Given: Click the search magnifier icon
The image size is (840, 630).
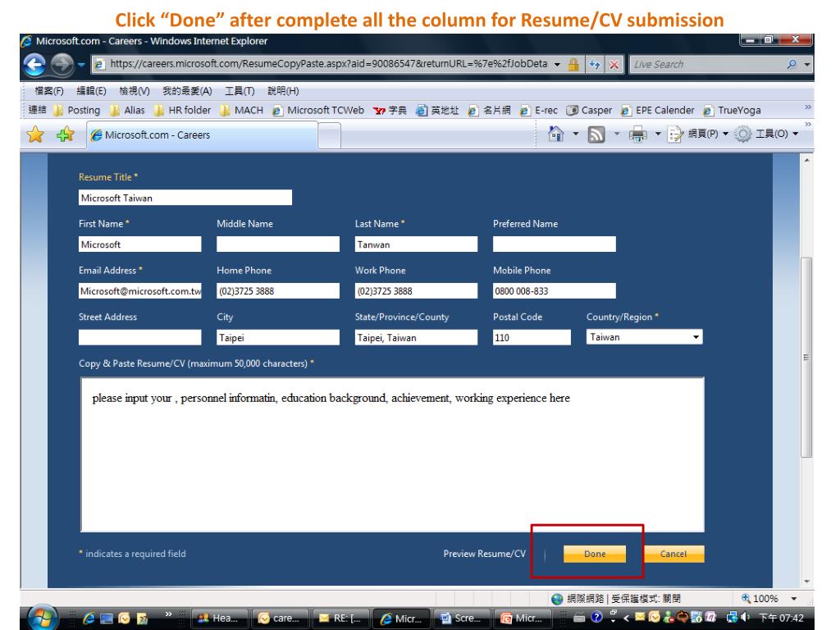Looking at the screenshot, I should point(792,64).
